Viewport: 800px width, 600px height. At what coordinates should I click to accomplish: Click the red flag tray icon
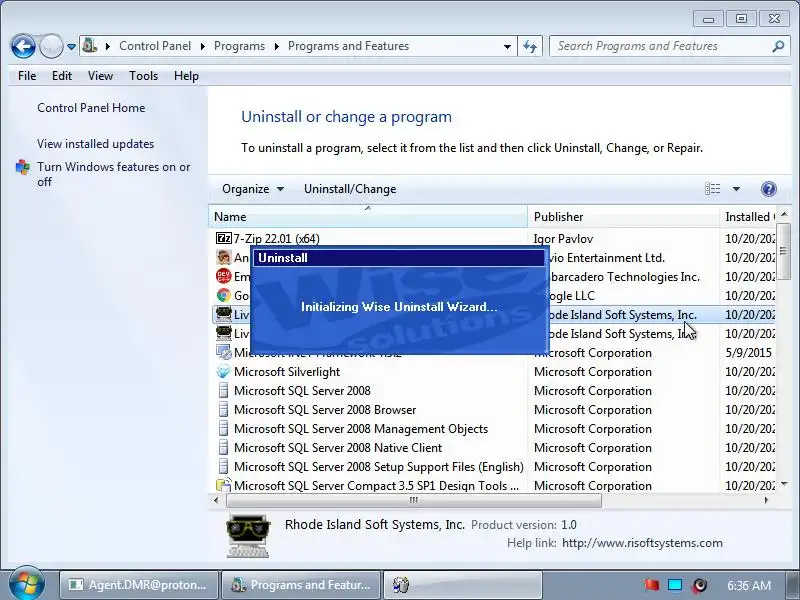pos(651,584)
